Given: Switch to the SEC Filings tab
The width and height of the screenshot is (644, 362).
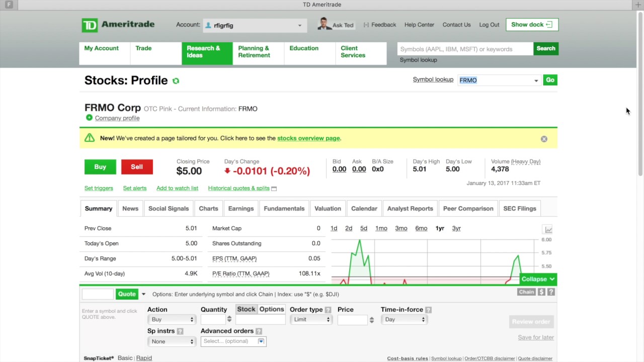Looking at the screenshot, I should [x=520, y=209].
